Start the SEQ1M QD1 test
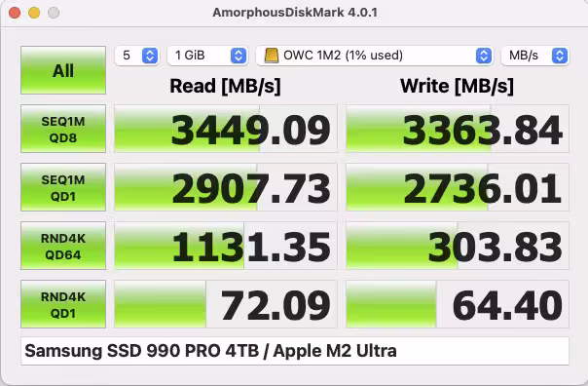The height and width of the screenshot is (386, 588). (x=63, y=187)
